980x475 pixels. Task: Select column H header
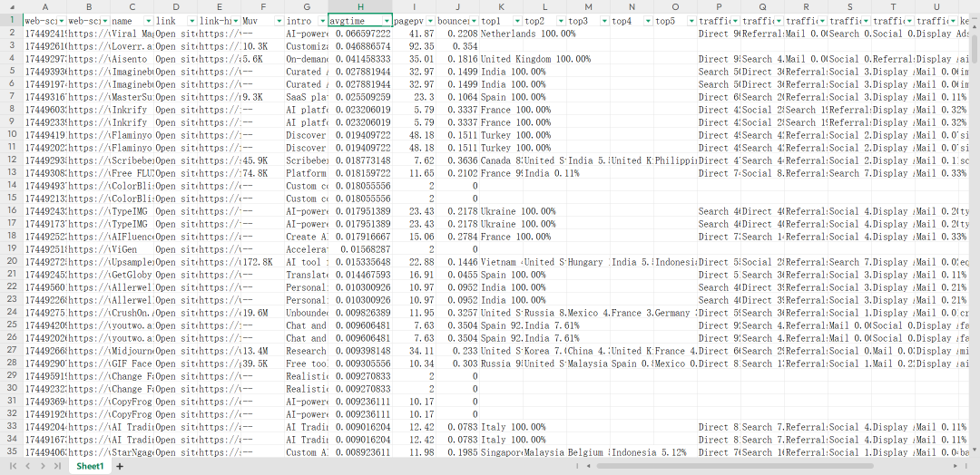pyautogui.click(x=360, y=6)
